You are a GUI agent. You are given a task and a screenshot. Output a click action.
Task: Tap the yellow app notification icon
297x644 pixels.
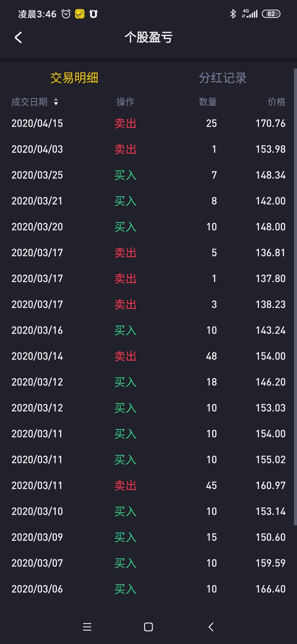pyautogui.click(x=80, y=14)
